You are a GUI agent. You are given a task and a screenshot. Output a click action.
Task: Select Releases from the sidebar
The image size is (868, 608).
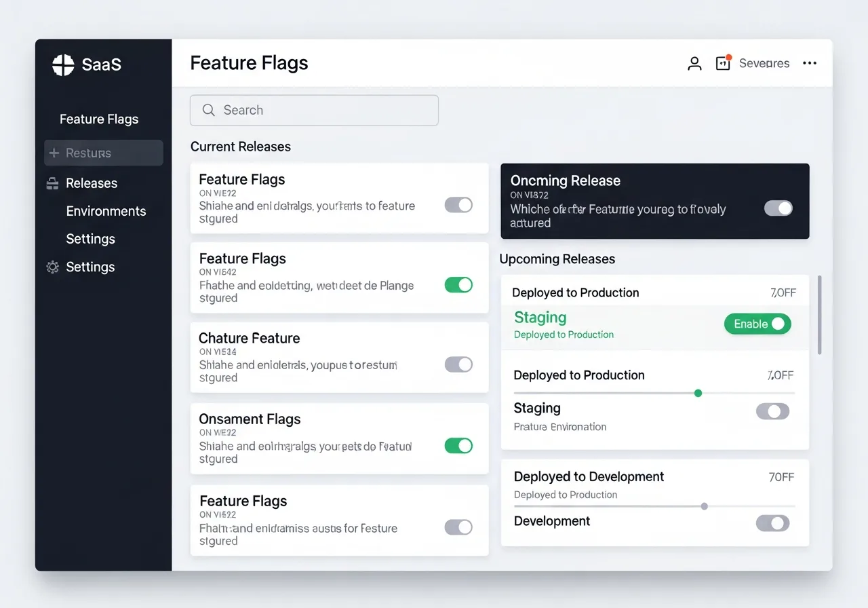(91, 183)
